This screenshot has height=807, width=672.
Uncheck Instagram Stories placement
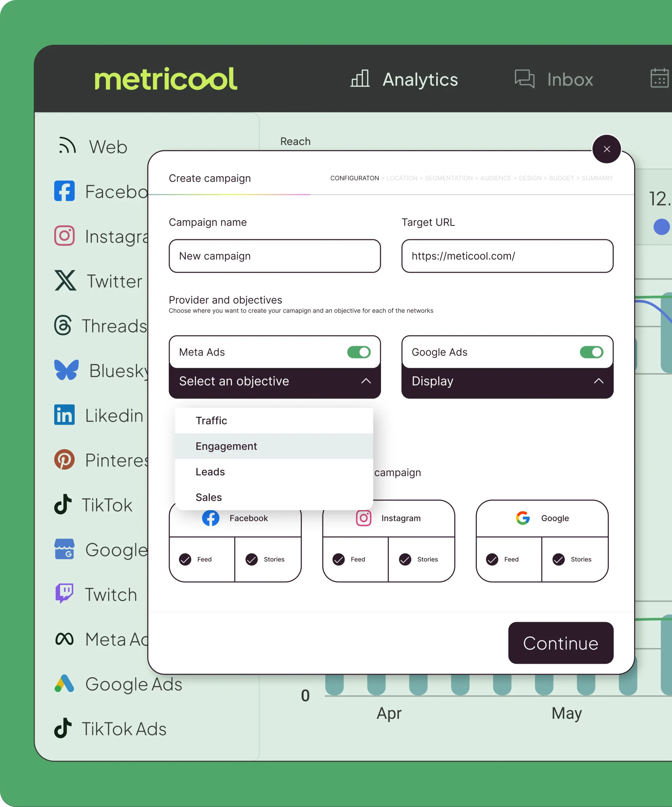(405, 560)
